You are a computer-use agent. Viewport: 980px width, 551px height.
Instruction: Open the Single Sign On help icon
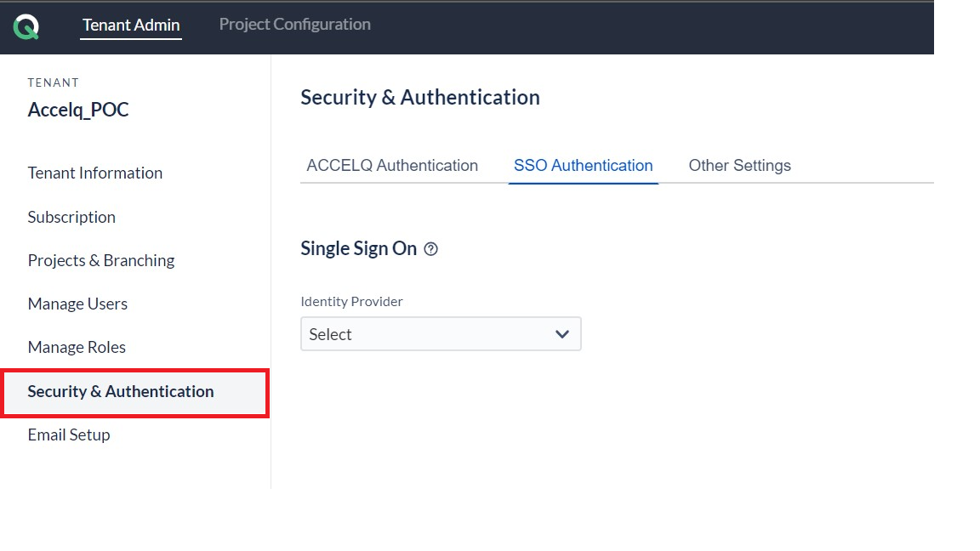pos(430,249)
